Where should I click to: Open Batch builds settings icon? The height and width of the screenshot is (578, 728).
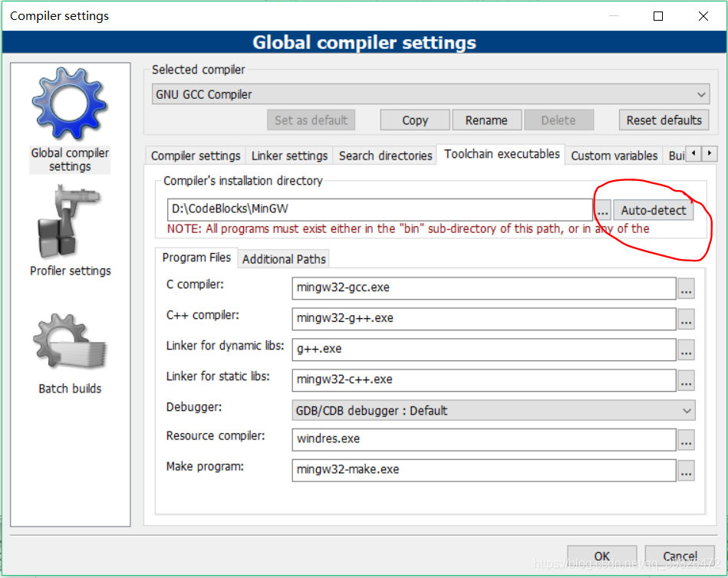coord(69,340)
